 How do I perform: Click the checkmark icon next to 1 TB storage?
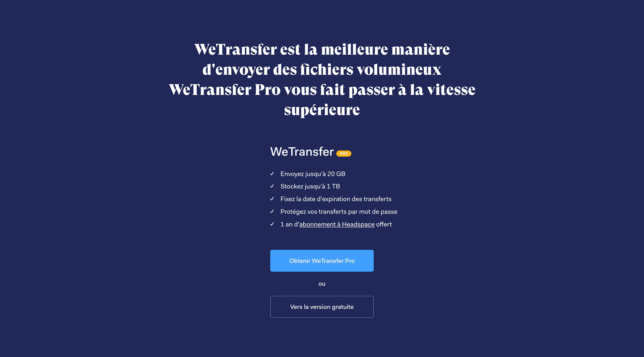pyautogui.click(x=272, y=186)
